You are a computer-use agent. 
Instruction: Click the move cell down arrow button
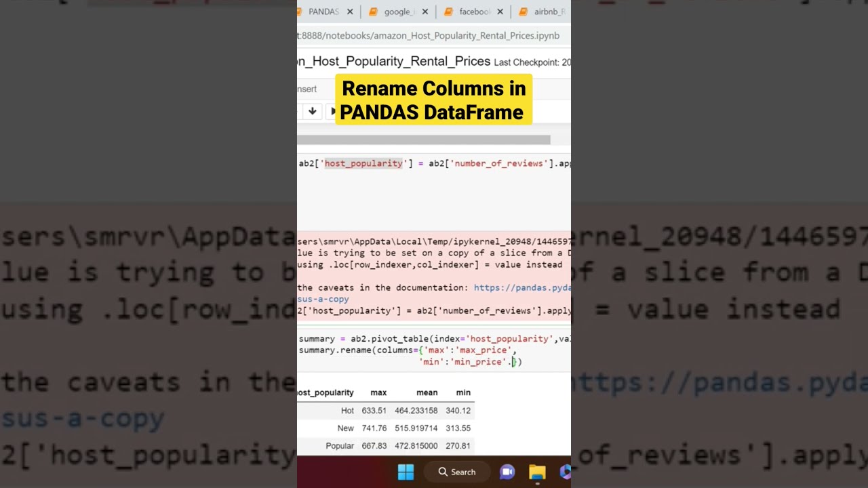(312, 111)
